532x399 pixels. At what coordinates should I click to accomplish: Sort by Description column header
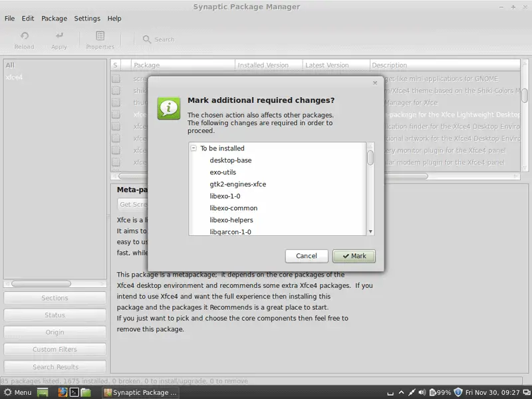(x=445, y=65)
